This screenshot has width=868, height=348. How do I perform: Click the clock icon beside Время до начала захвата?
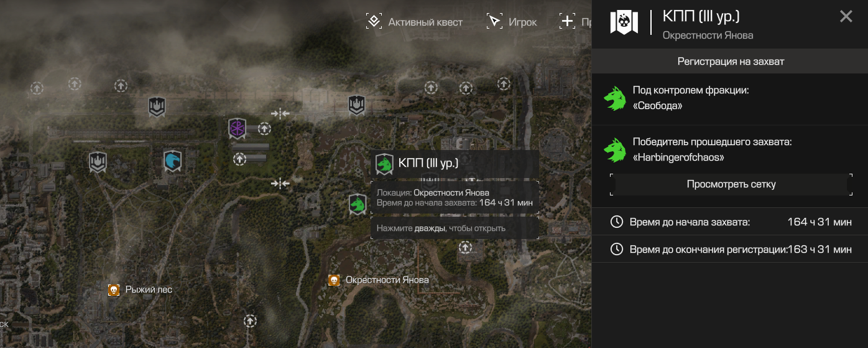coord(616,222)
